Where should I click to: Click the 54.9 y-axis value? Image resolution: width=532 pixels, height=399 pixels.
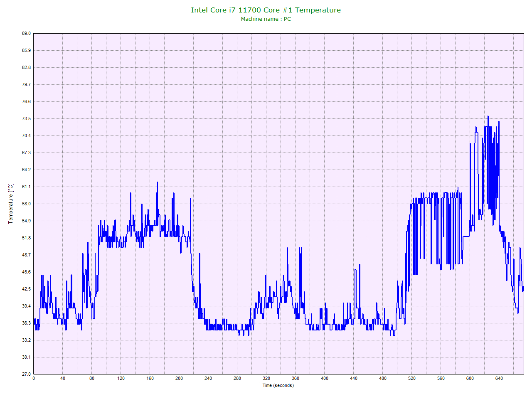pos(26,221)
